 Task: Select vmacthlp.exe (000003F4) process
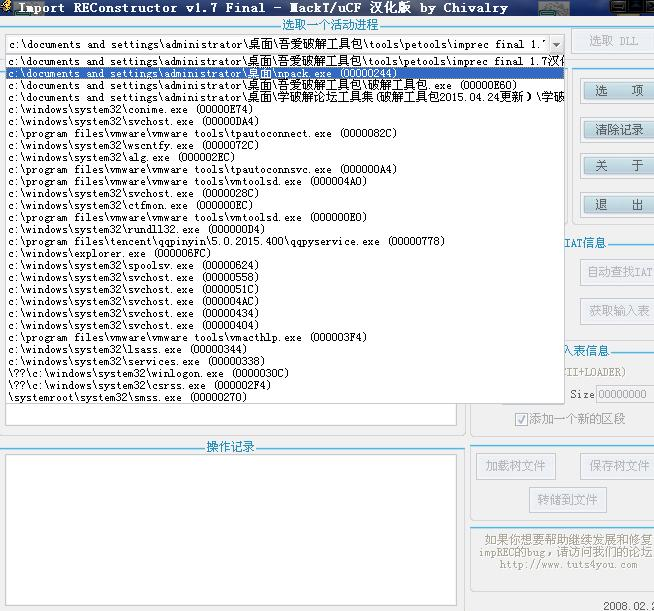pyautogui.click(x=285, y=337)
